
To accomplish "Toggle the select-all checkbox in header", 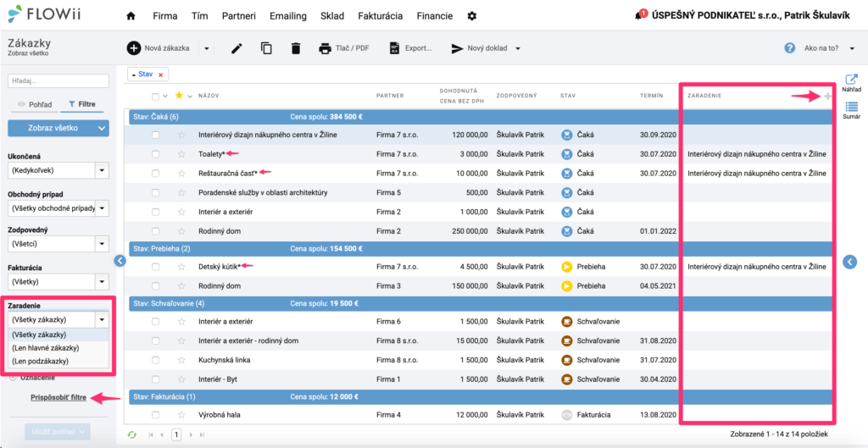I will [156, 97].
